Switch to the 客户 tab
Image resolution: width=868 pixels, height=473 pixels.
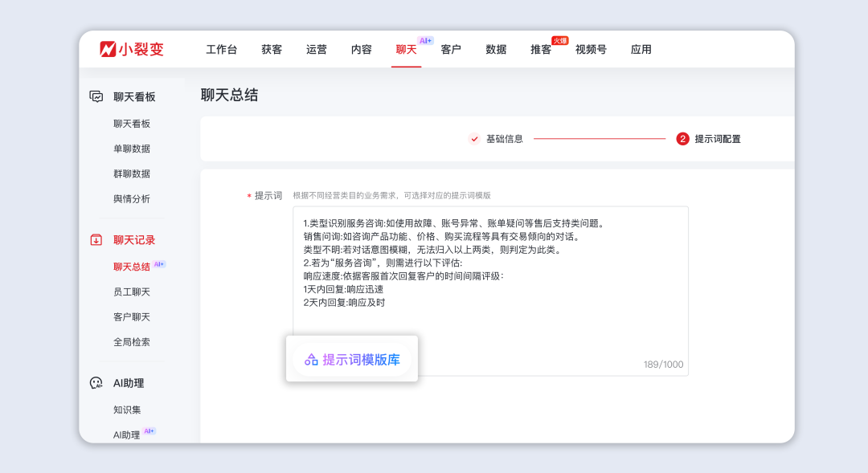[x=450, y=49]
